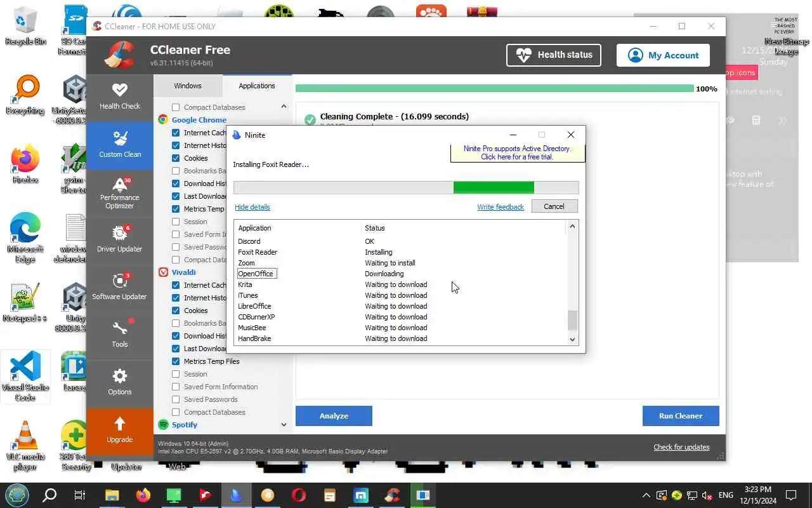The width and height of the screenshot is (812, 508).
Task: Click the Opera icon in the taskbar
Action: coord(298,495)
